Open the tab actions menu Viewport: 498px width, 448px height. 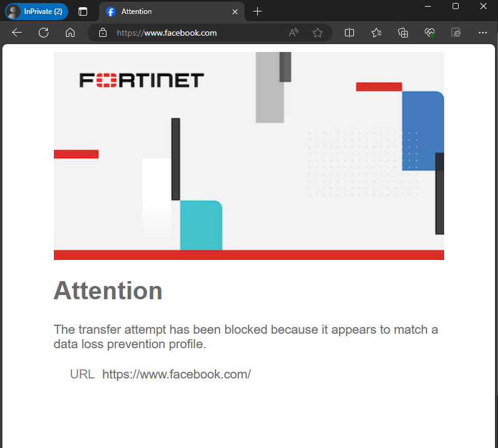(83, 11)
